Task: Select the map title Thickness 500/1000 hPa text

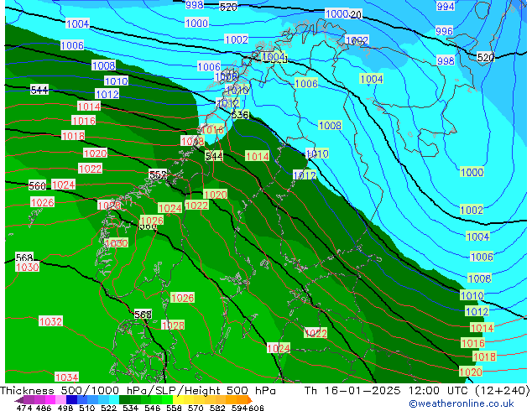Action: [74, 391]
